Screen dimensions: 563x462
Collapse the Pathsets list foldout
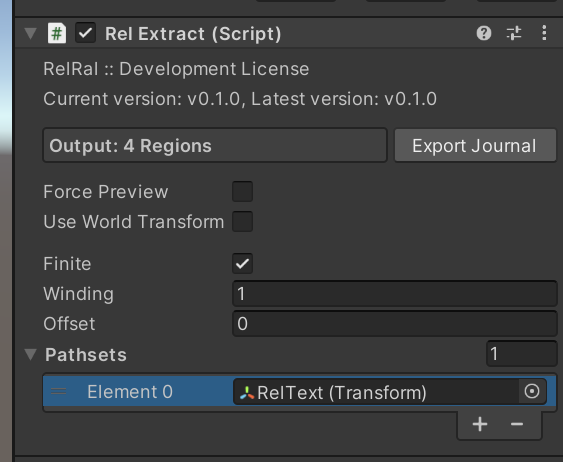[x=31, y=355]
